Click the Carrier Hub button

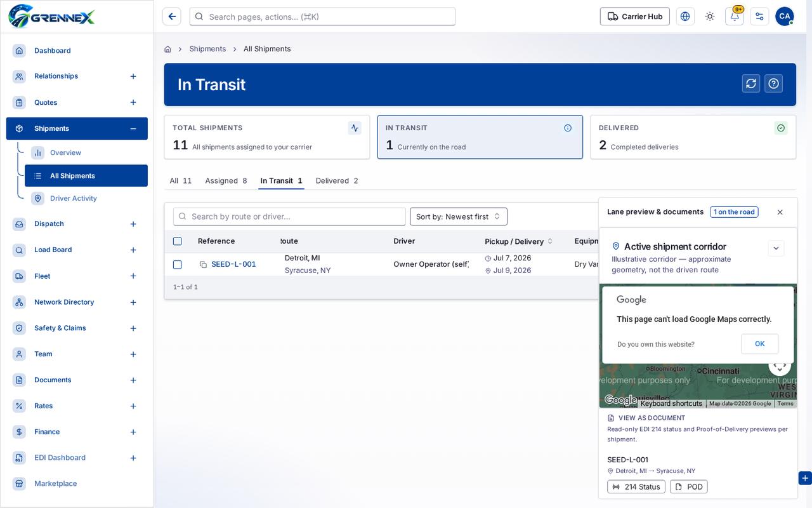coord(635,17)
